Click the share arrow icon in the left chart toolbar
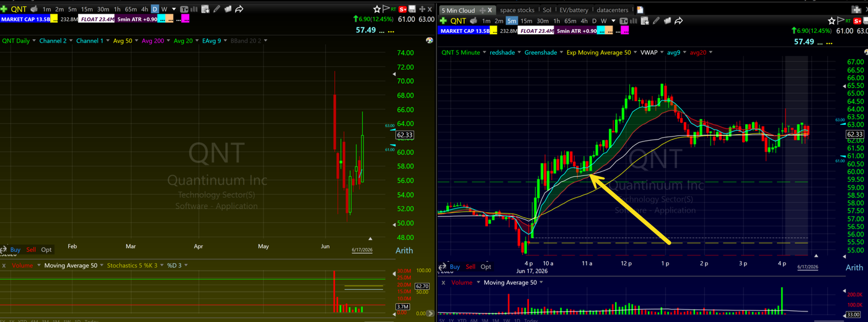868x322 pixels. 239,9
